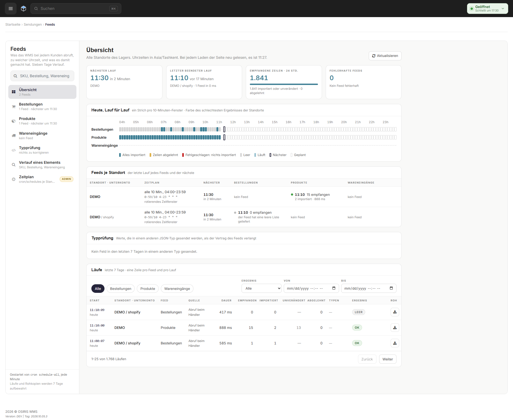Expand the Geöffnet status dropdown

point(487,9)
